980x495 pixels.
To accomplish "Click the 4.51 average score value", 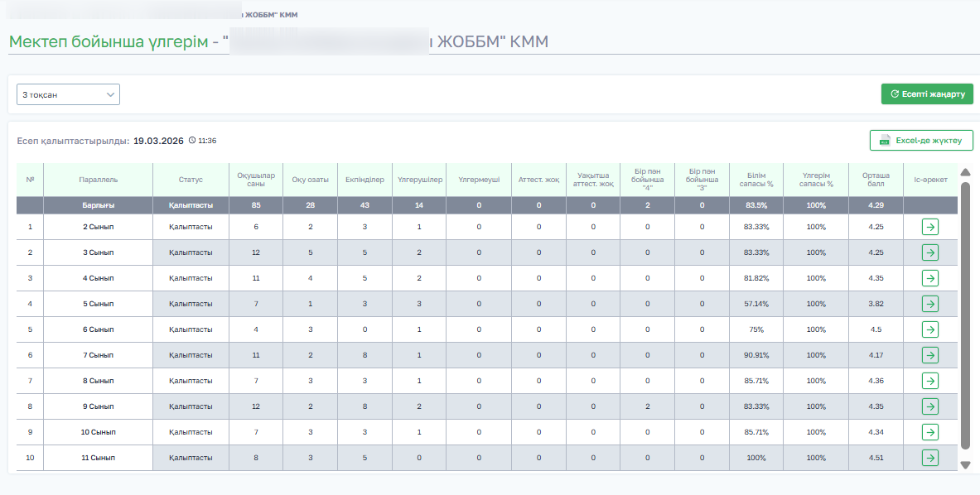I will point(876,458).
